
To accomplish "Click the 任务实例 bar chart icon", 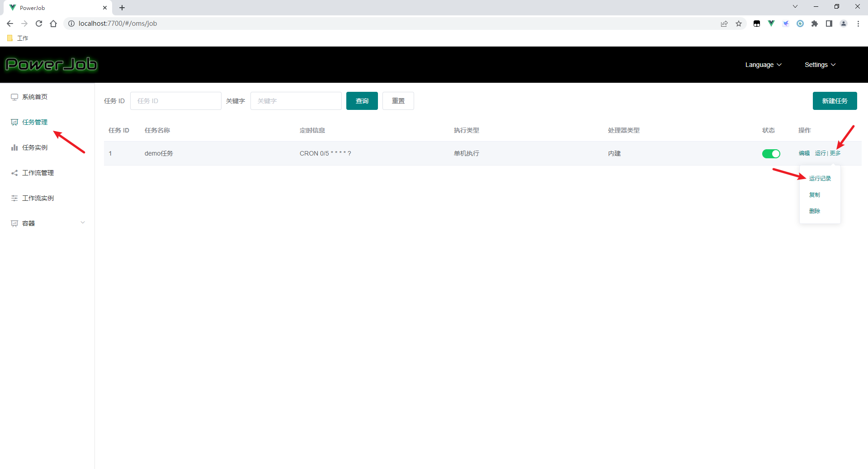I will click(x=14, y=147).
